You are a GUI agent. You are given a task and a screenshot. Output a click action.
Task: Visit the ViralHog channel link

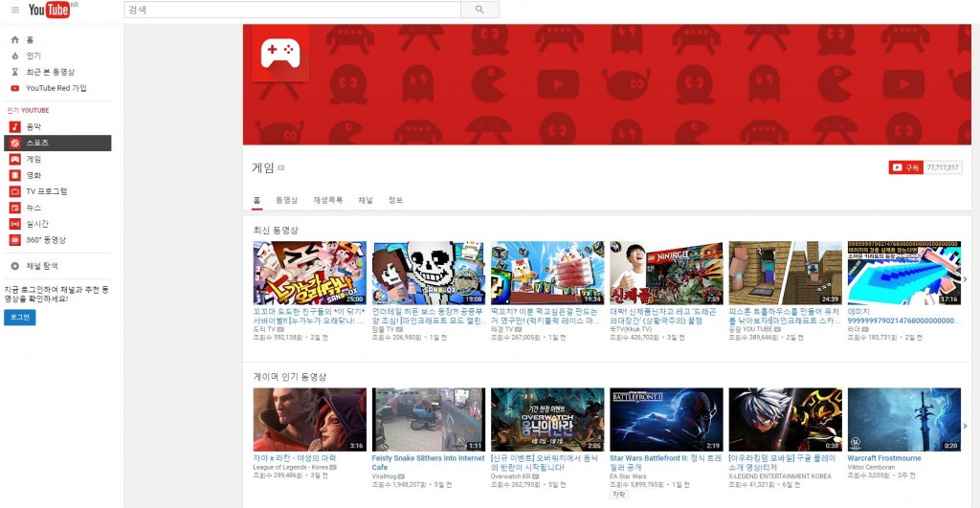pos(385,476)
